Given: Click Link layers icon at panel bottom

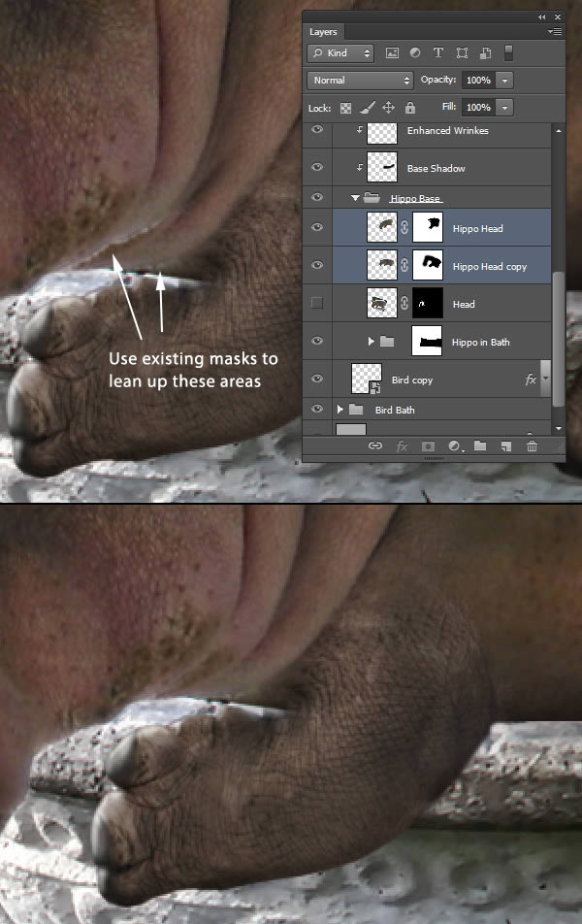Looking at the screenshot, I should (x=375, y=446).
